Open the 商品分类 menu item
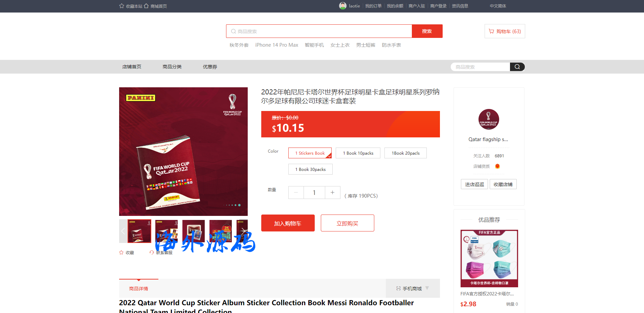 point(172,67)
